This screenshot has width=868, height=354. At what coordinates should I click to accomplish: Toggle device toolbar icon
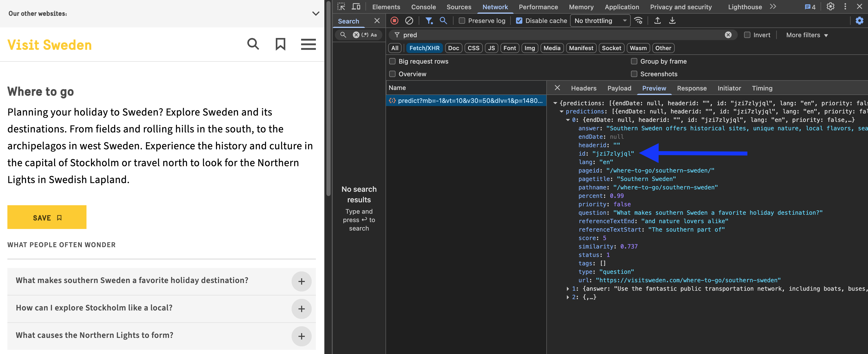tap(356, 7)
